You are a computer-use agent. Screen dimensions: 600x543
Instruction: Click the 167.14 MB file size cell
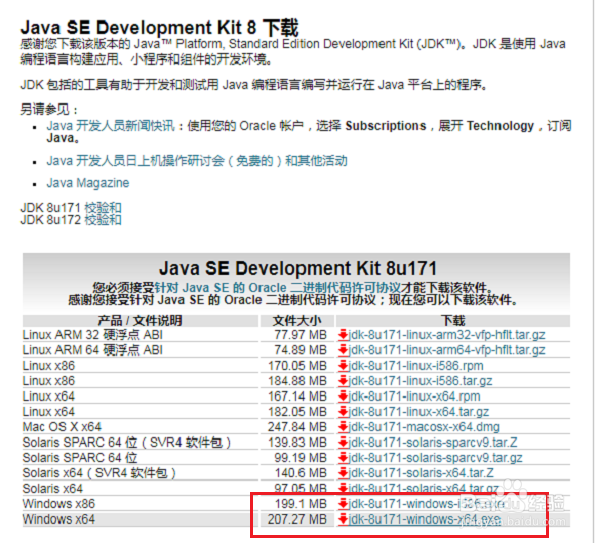(297, 396)
